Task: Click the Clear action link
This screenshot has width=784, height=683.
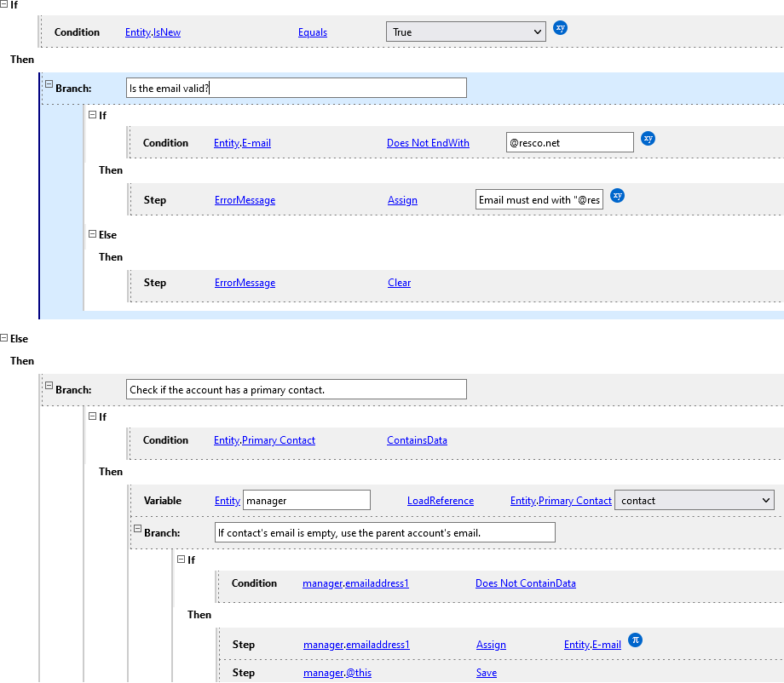Action: (399, 283)
